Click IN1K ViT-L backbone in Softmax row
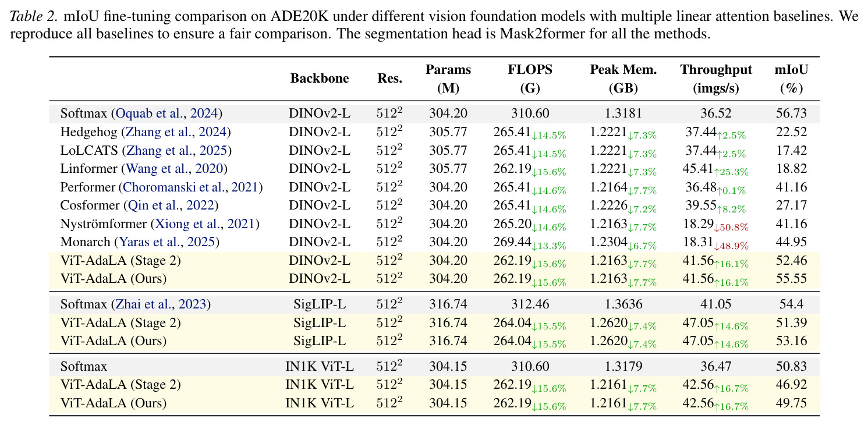 320,367
